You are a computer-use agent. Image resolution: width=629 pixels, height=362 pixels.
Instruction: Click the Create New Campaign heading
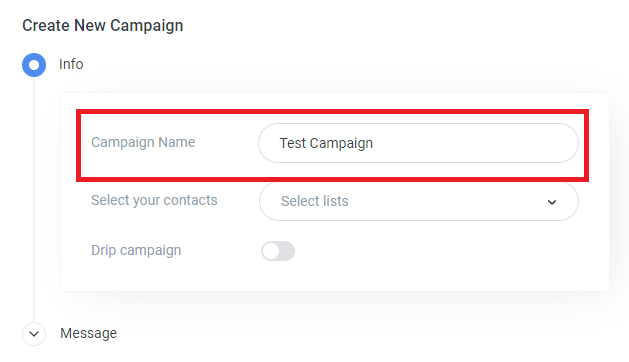coord(103,25)
